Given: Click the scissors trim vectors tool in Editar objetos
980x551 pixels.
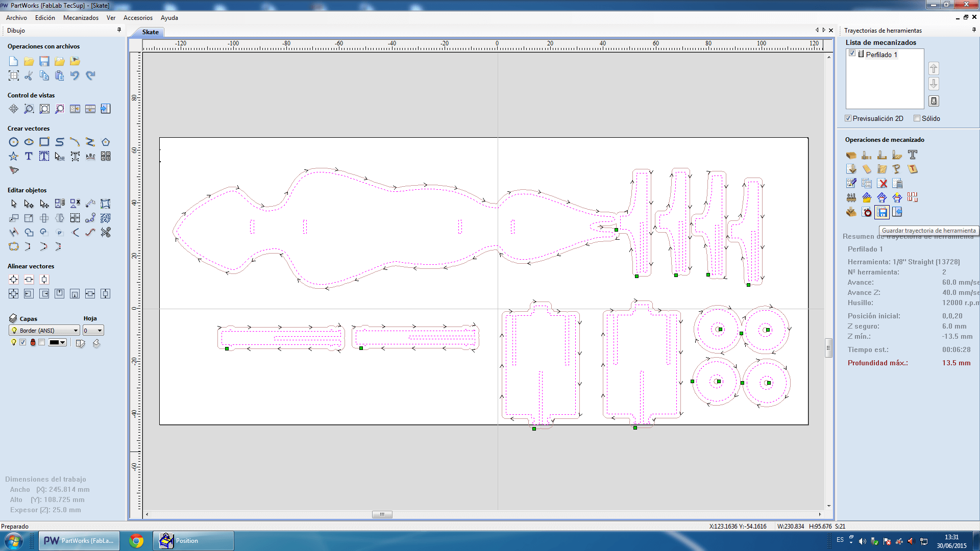Looking at the screenshot, I should pyautogui.click(x=106, y=232).
